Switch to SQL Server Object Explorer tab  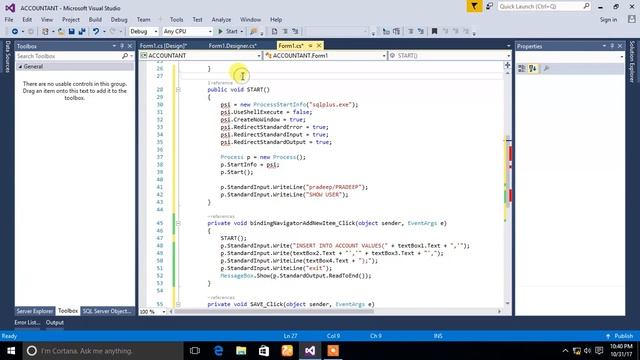pyautogui.click(x=107, y=311)
